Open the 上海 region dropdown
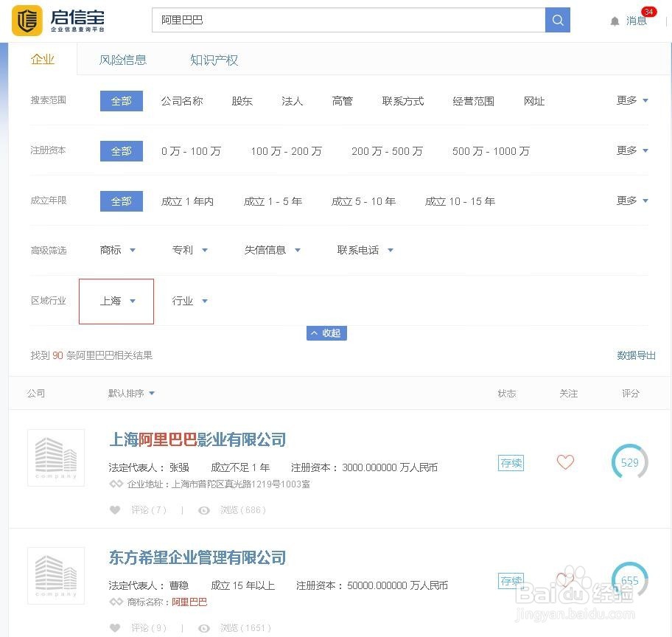This screenshot has width=672, height=637. (x=116, y=301)
